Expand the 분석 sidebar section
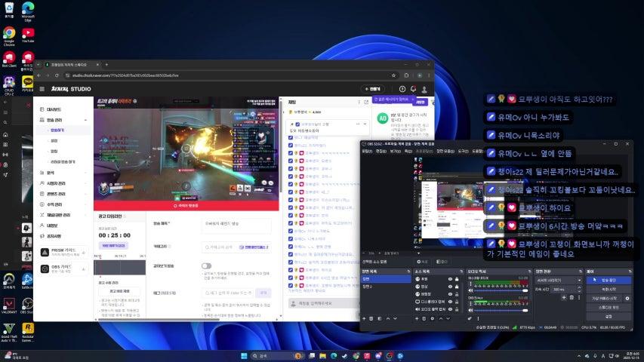644x362 pixels. click(85, 173)
